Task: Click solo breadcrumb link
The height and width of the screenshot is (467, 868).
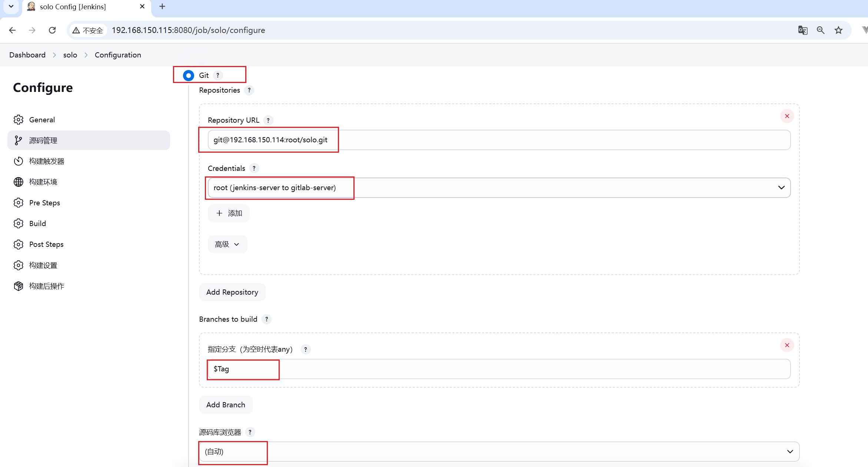Action: [70, 55]
